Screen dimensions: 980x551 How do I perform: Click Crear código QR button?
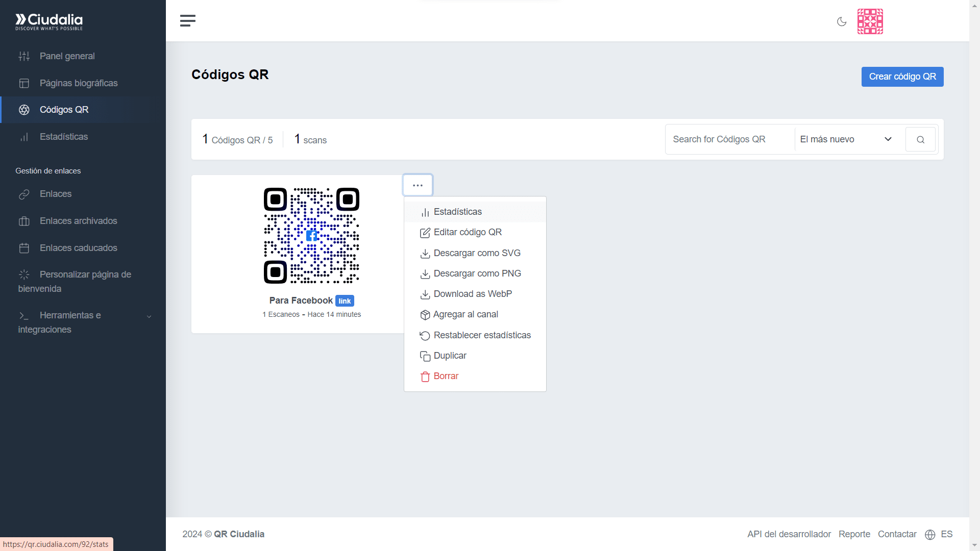coord(902,77)
